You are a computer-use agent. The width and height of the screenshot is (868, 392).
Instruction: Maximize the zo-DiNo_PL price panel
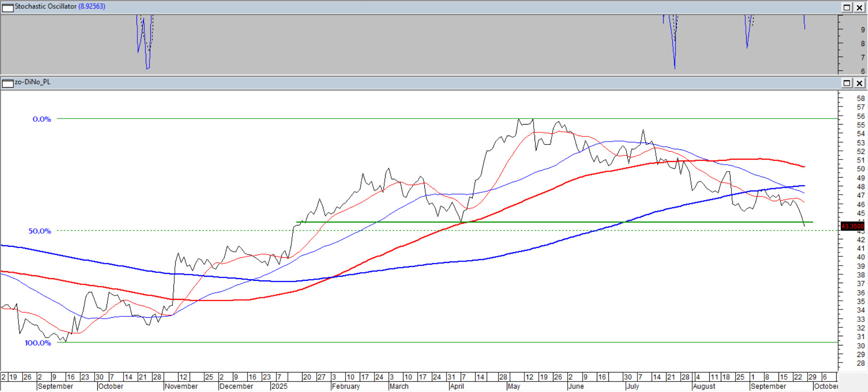[x=847, y=83]
